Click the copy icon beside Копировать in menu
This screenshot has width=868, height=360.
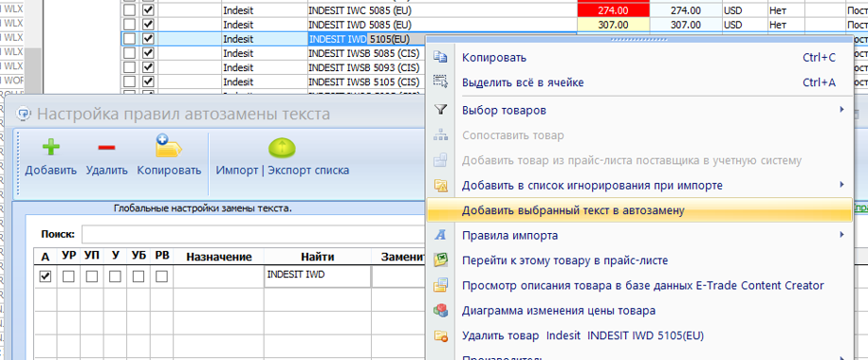click(441, 58)
